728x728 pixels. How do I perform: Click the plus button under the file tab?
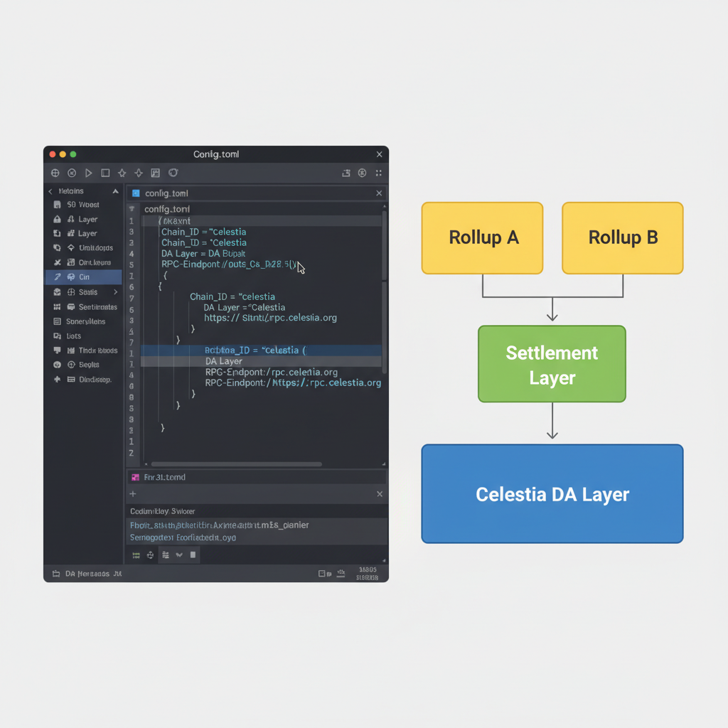[132, 493]
